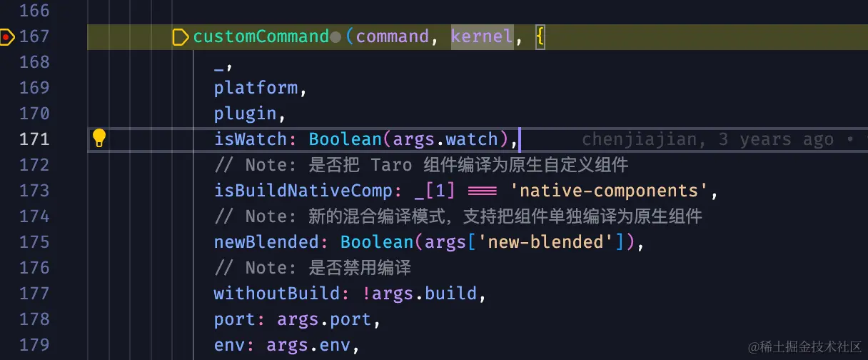The image size is (868, 360).
Task: Click the isWatch key
Action: click(251, 139)
